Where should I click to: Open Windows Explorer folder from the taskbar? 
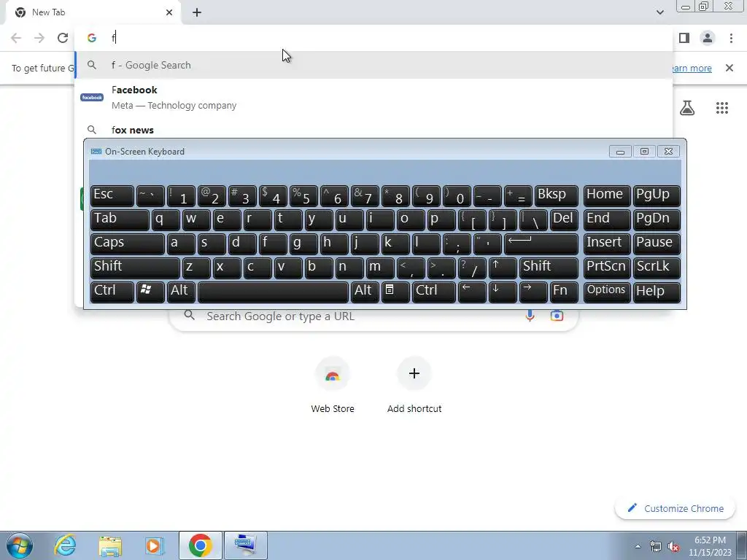tap(110, 545)
